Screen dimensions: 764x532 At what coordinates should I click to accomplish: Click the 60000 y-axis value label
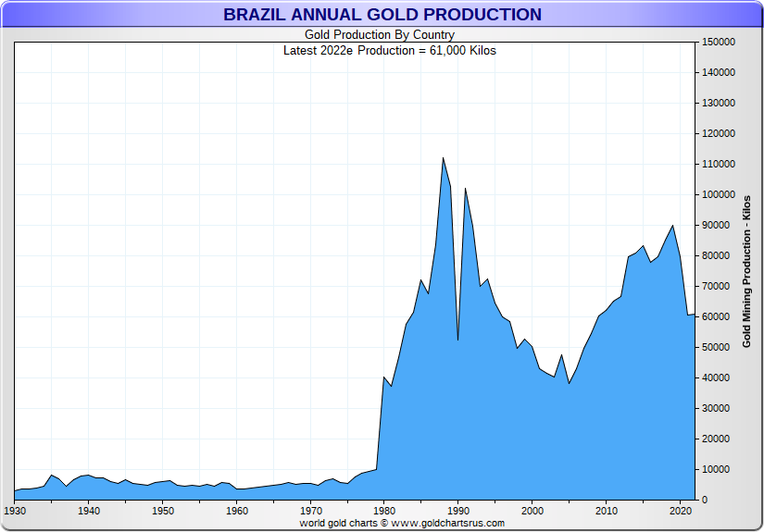pos(719,316)
